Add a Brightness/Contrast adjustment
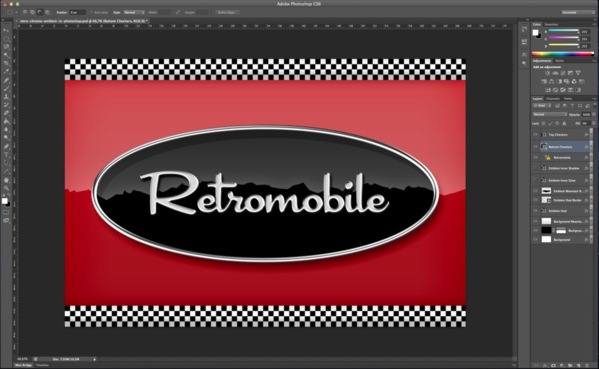 point(547,73)
